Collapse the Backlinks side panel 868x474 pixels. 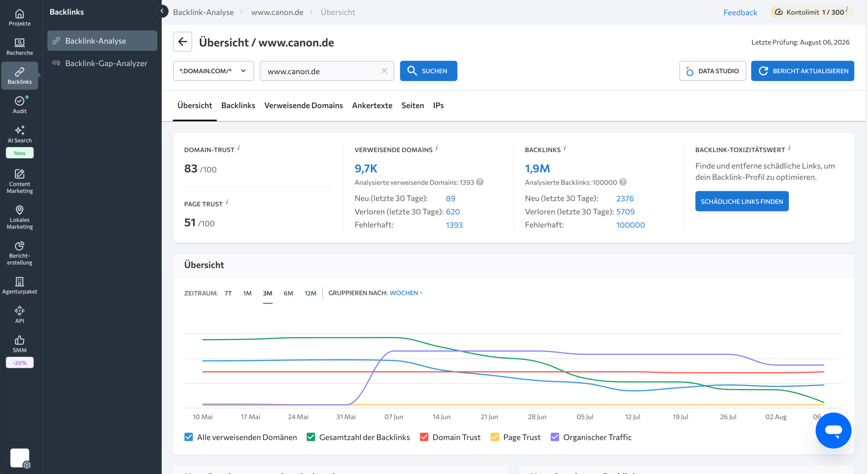click(162, 11)
